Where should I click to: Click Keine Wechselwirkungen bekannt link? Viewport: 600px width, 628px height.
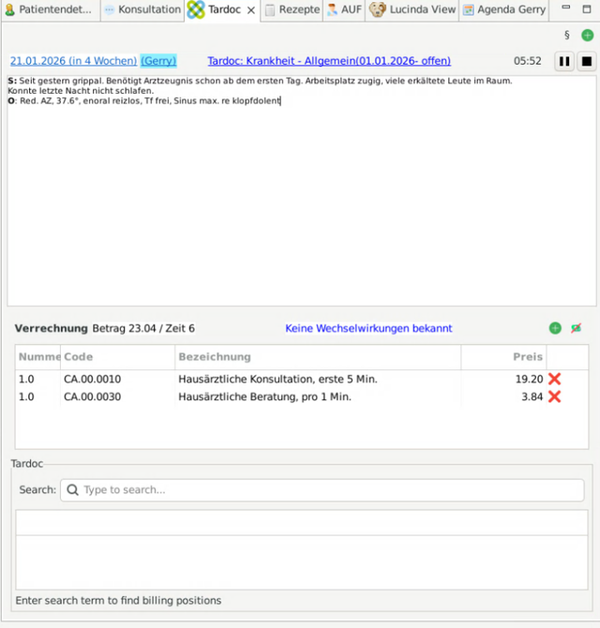(368, 328)
